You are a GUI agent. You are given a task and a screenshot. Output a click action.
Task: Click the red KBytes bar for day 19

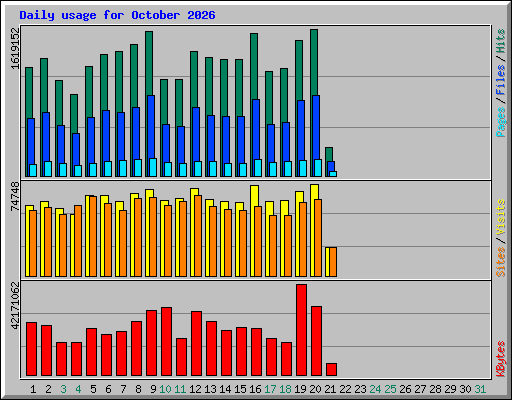(302, 330)
